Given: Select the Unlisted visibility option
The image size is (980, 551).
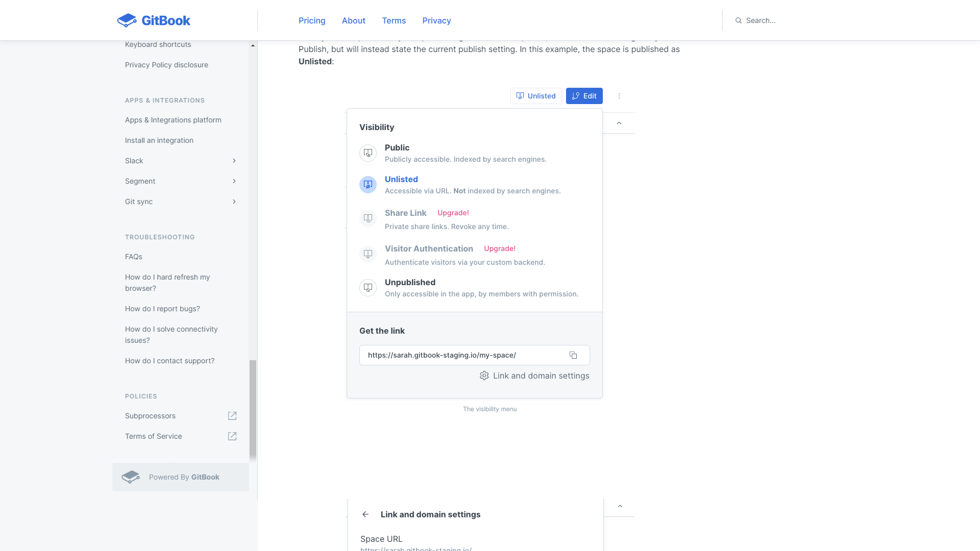Looking at the screenshot, I should click(401, 180).
